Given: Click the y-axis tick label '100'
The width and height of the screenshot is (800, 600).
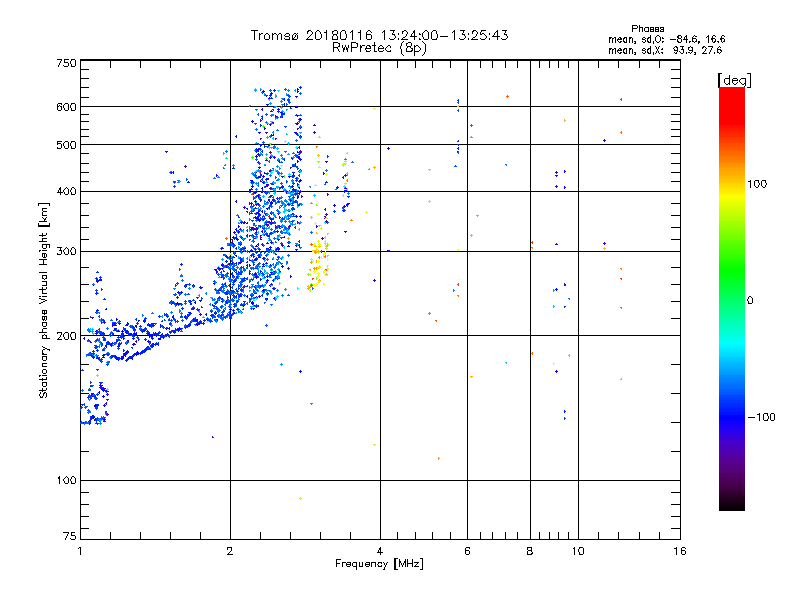Looking at the screenshot, I should (66, 481).
